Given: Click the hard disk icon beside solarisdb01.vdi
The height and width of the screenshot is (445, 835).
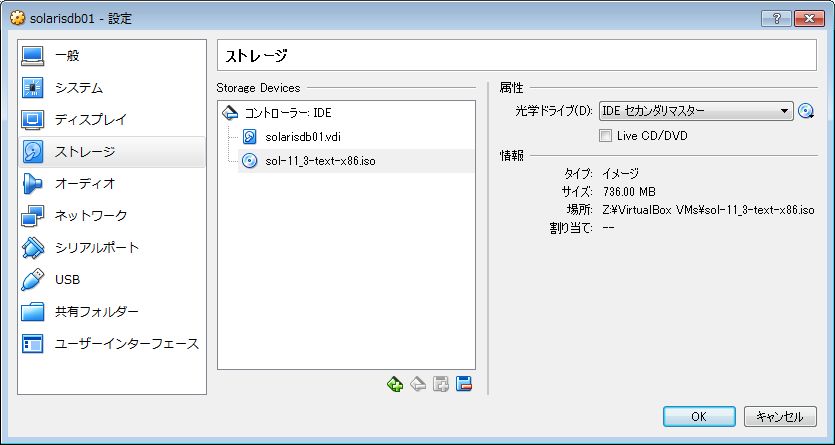Looking at the screenshot, I should (249, 137).
